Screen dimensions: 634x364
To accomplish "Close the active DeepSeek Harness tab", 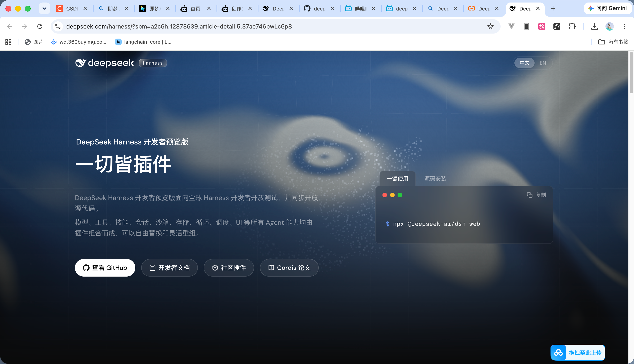I will coord(538,9).
